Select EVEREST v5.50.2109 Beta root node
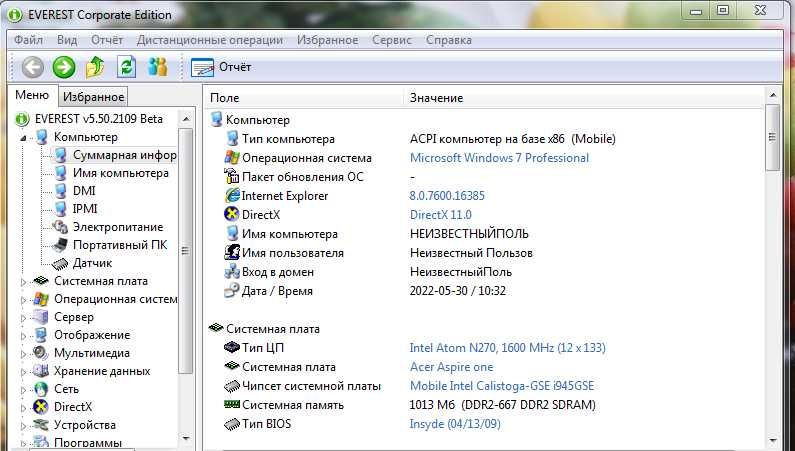This screenshot has height=451, width=795. 99,119
